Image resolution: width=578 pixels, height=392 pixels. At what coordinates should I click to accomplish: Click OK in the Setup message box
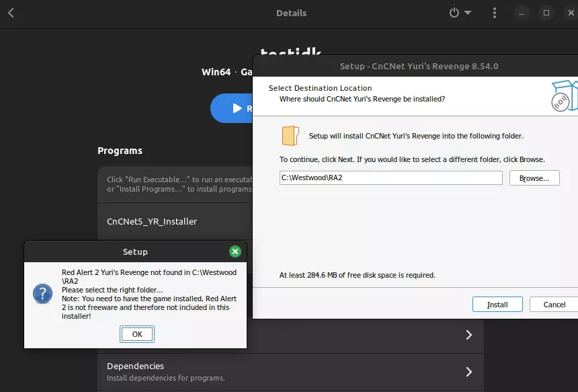[136, 334]
